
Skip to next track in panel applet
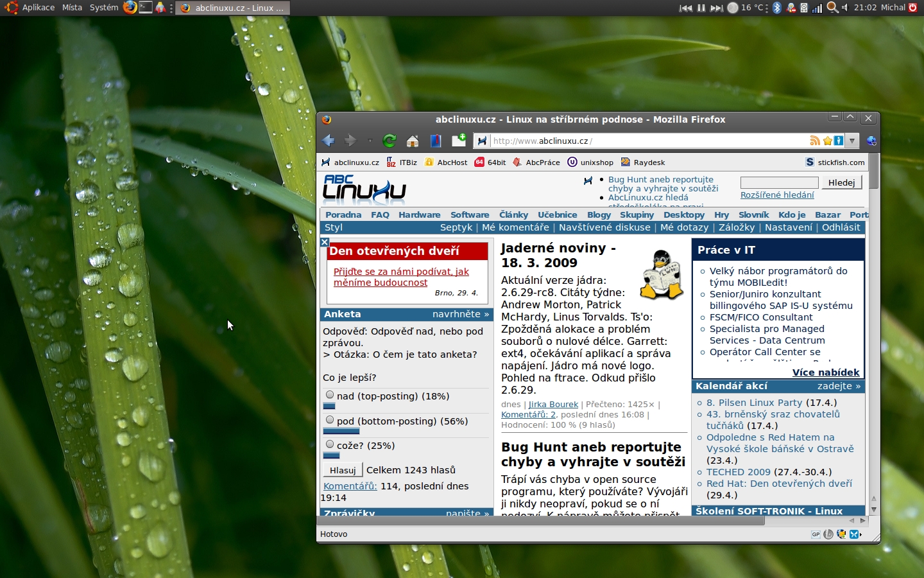click(x=716, y=8)
